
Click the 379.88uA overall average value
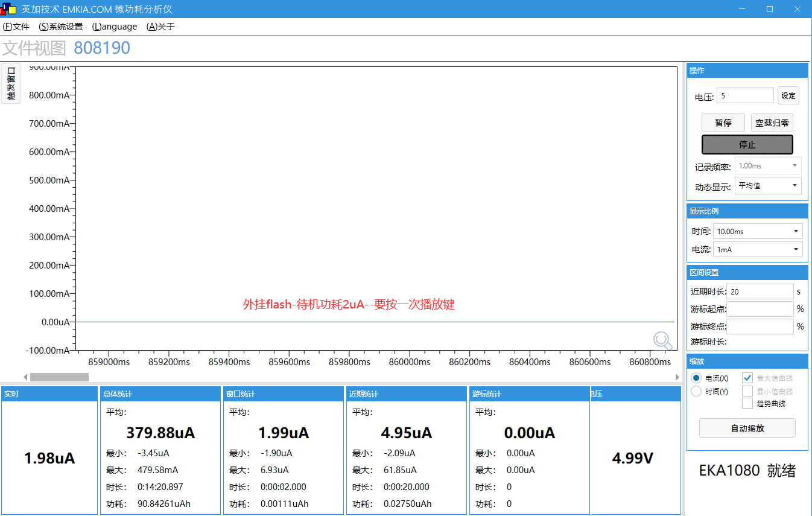160,433
